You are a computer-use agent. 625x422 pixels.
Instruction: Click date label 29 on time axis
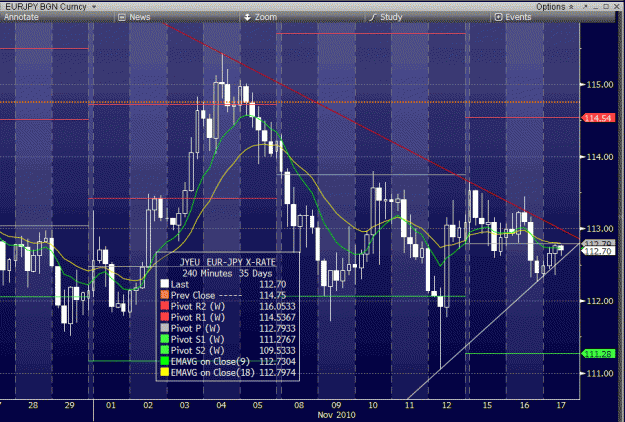pos(70,405)
